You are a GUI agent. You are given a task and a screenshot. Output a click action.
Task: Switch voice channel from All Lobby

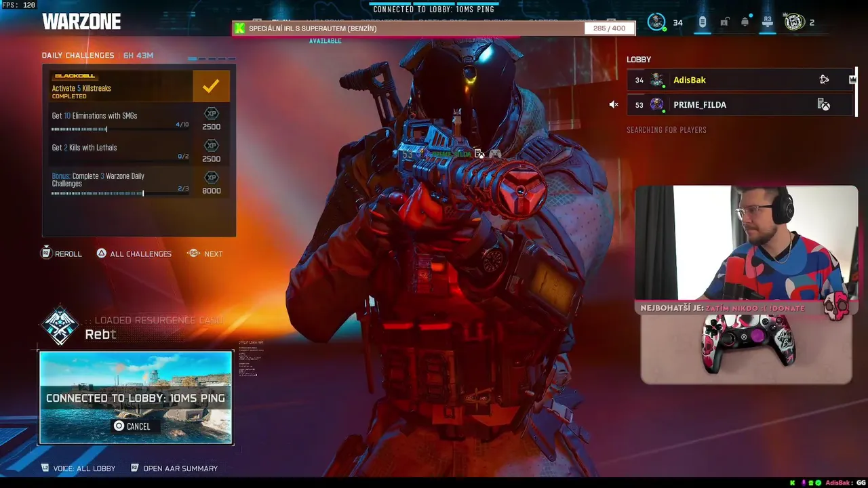(78, 468)
